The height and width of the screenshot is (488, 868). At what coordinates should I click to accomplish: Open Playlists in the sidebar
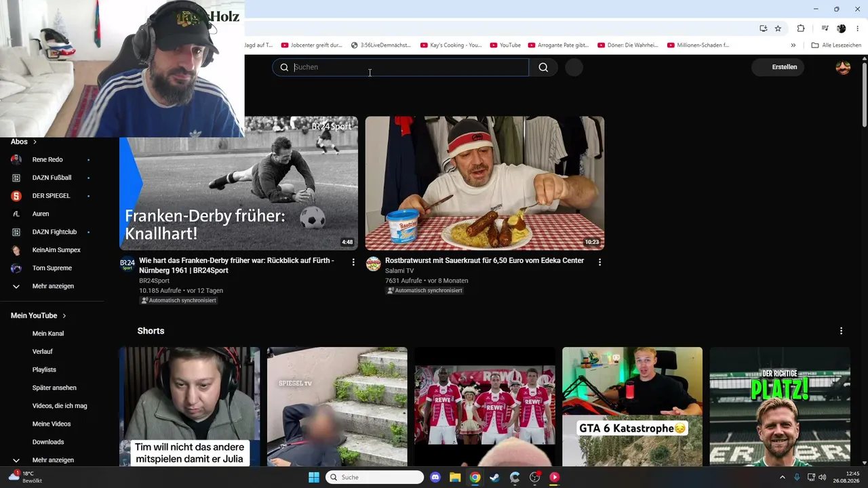point(44,369)
